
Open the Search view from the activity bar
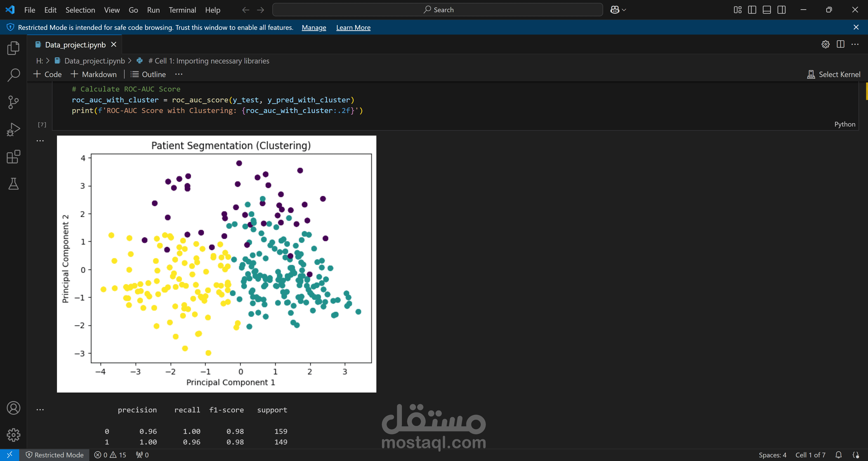(x=13, y=75)
